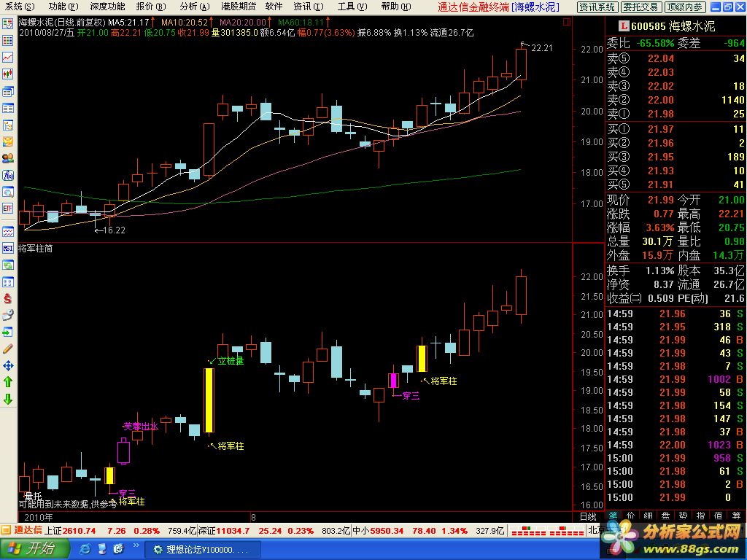Viewport: 747px width, 560px height.
Task: Switch to the 势 tab
Action: pos(683,516)
